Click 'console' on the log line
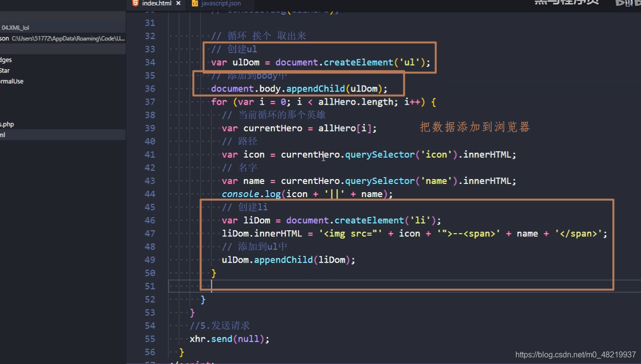Image resolution: width=641 pixels, height=364 pixels. click(x=240, y=194)
